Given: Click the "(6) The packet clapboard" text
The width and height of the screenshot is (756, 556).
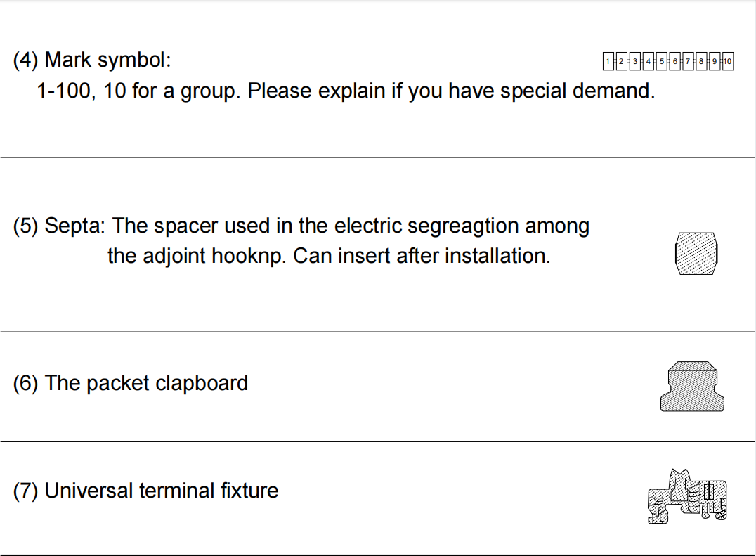Looking at the screenshot, I should (x=130, y=383).
